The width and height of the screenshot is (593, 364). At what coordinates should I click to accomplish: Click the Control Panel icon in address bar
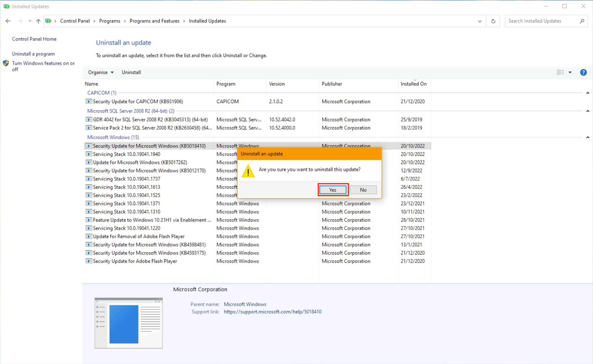click(48, 21)
